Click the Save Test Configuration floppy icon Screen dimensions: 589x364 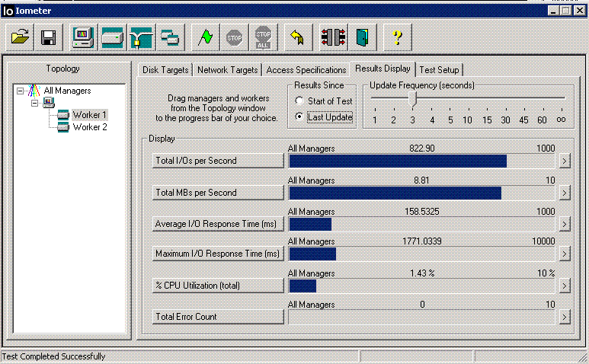(x=47, y=37)
